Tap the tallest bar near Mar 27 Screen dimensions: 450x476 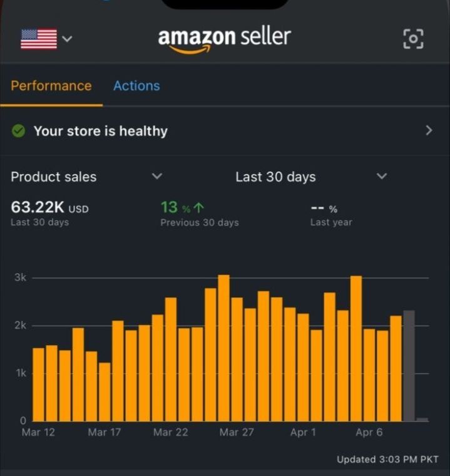tap(223, 348)
